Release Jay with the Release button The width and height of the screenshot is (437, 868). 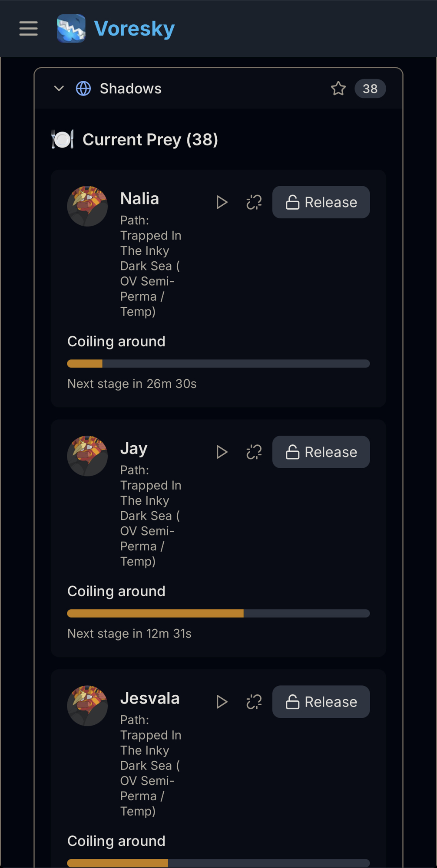point(321,452)
